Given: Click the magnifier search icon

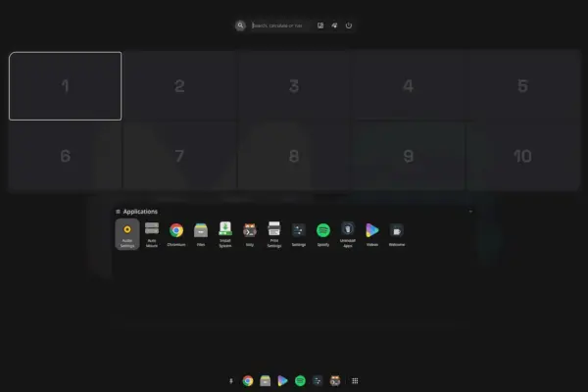Looking at the screenshot, I should (x=240, y=25).
